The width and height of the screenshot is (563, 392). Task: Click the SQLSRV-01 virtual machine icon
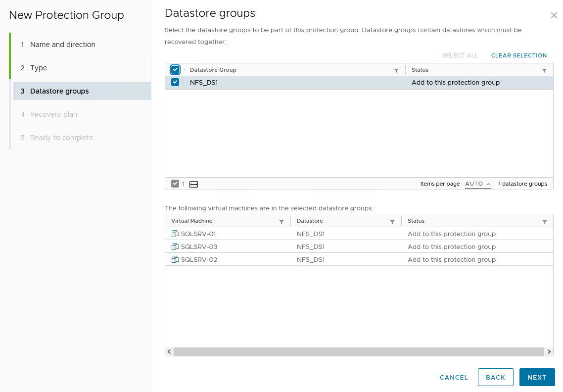(175, 234)
